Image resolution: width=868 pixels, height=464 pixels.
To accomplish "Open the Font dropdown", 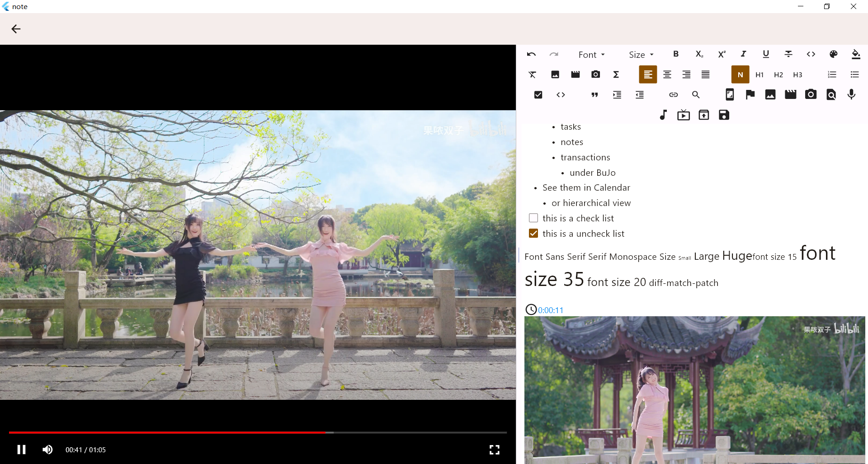I will click(591, 55).
